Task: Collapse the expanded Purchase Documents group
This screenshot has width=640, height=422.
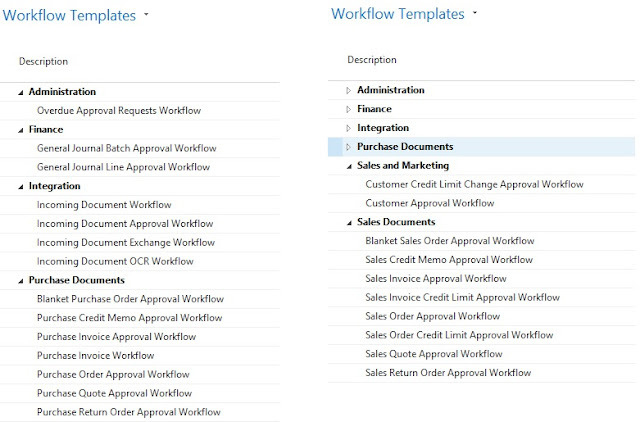Action: pos(21,280)
